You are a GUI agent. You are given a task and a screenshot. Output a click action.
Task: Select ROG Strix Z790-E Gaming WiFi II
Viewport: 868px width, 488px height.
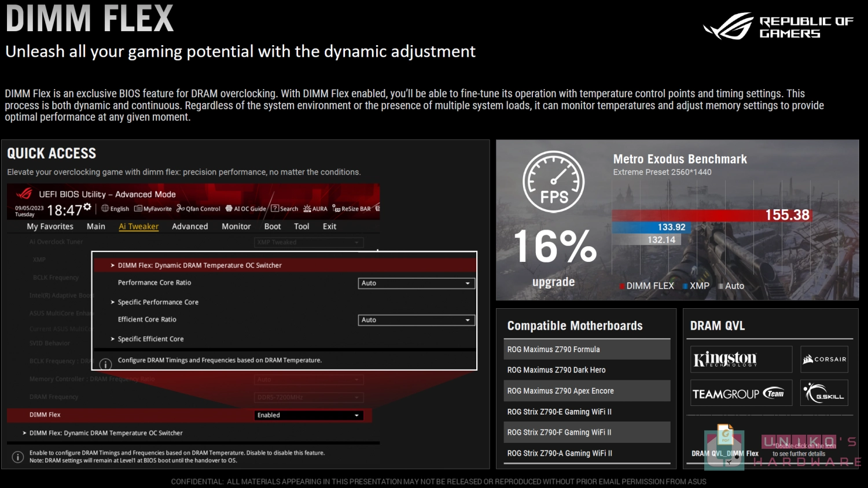tap(587, 412)
